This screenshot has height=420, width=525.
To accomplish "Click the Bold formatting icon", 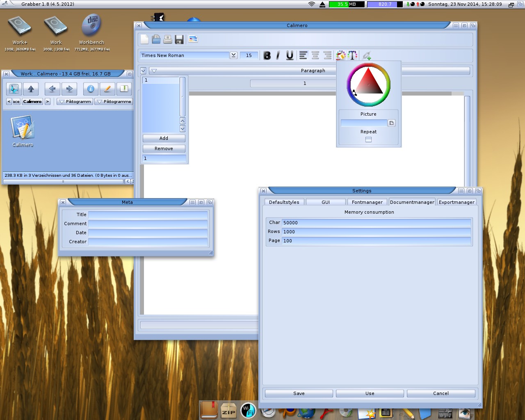I will point(267,55).
